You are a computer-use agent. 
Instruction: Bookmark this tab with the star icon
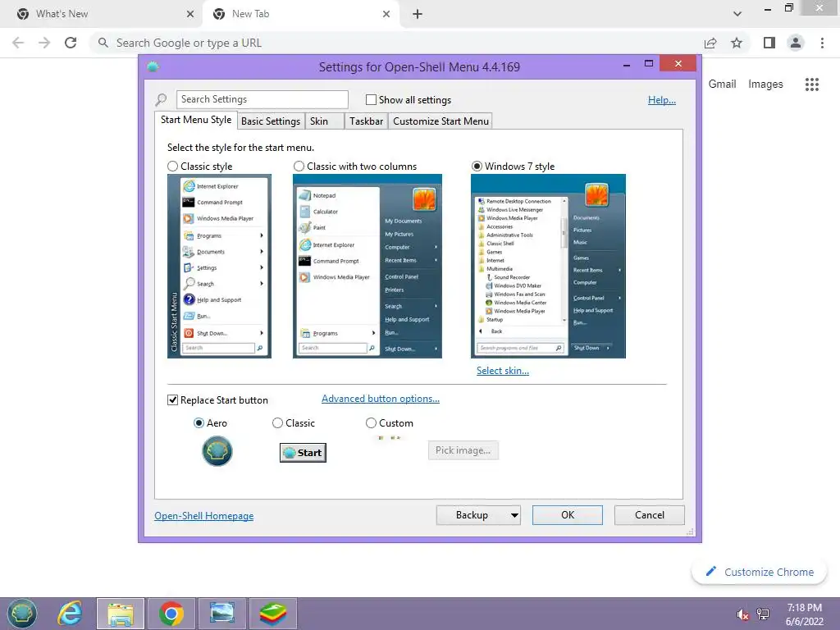[x=737, y=43]
